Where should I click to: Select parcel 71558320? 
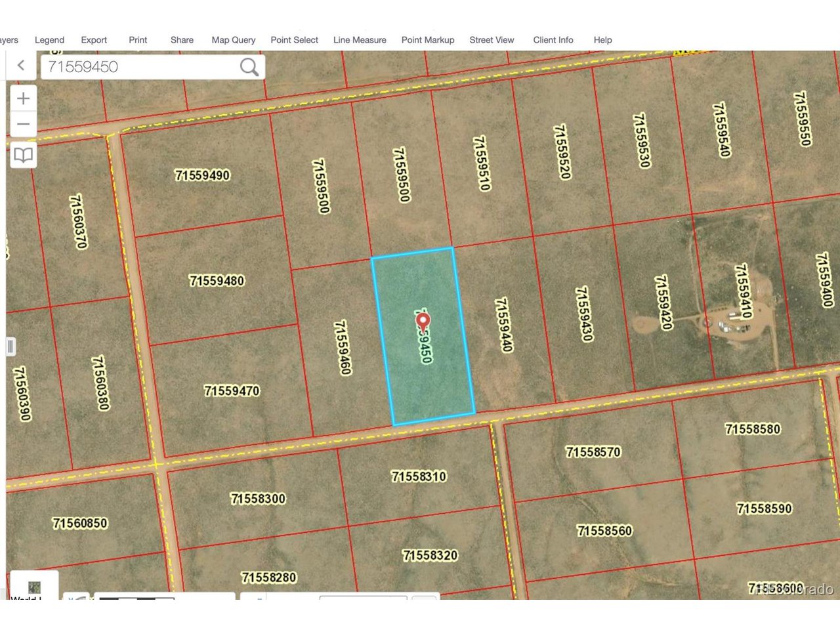click(x=430, y=556)
